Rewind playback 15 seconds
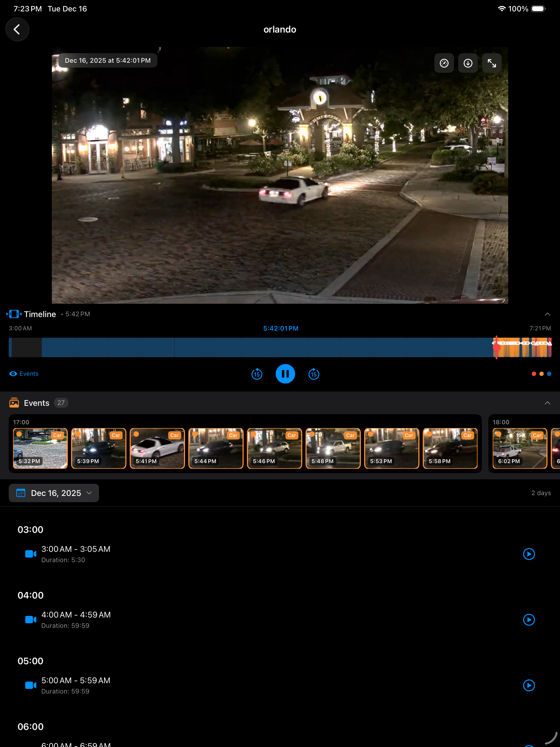This screenshot has height=747, width=560. tap(257, 374)
